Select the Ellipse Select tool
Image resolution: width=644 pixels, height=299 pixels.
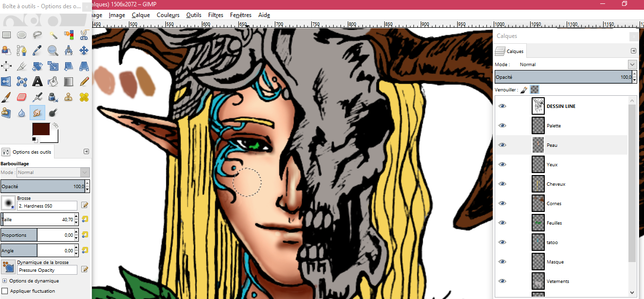22,35
